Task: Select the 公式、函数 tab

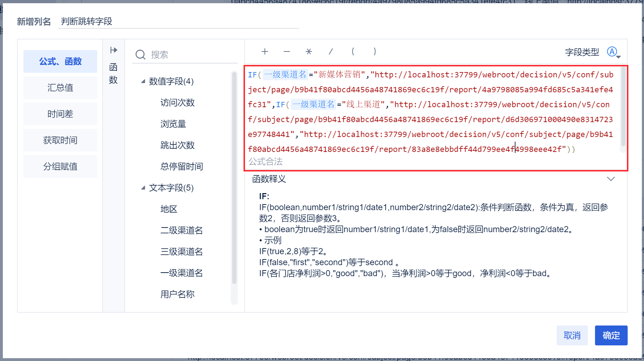Action: pyautogui.click(x=60, y=61)
